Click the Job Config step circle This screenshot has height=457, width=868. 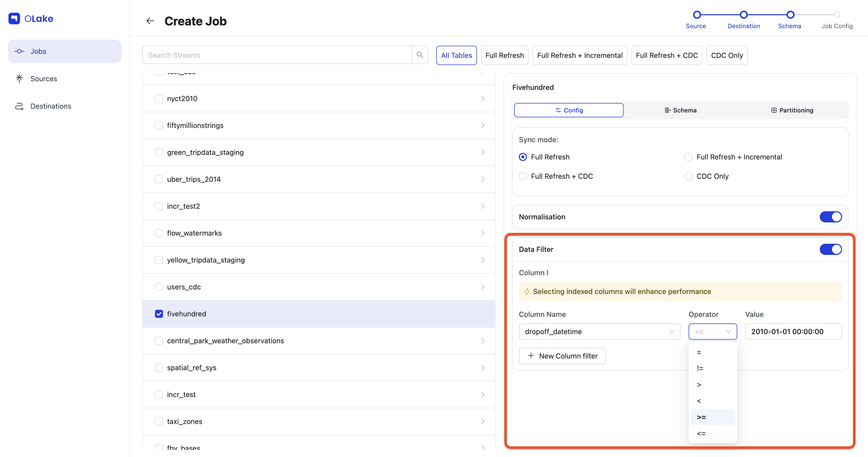(837, 15)
